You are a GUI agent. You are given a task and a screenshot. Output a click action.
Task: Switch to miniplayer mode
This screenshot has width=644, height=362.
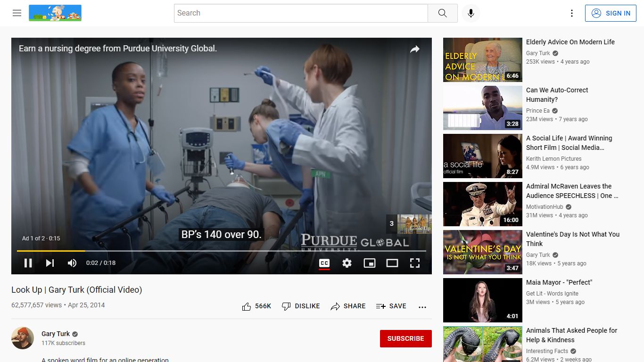(x=370, y=263)
